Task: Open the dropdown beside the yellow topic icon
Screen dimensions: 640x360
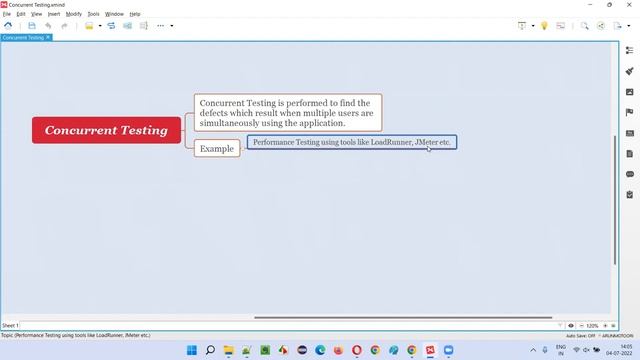Action: 100,26
